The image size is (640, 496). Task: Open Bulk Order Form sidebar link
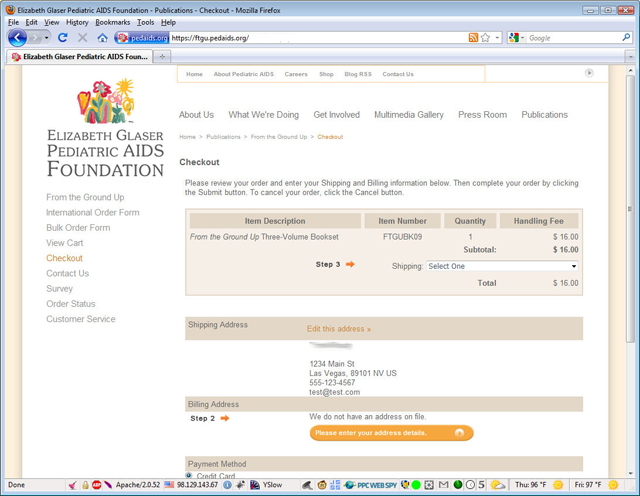[78, 228]
